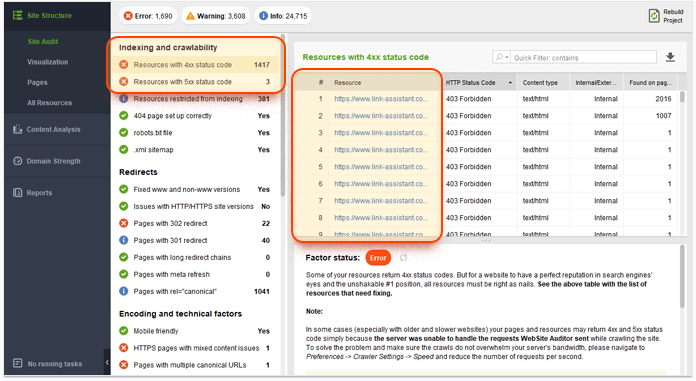Select HTTPS pages with mixed content issues

click(194, 348)
